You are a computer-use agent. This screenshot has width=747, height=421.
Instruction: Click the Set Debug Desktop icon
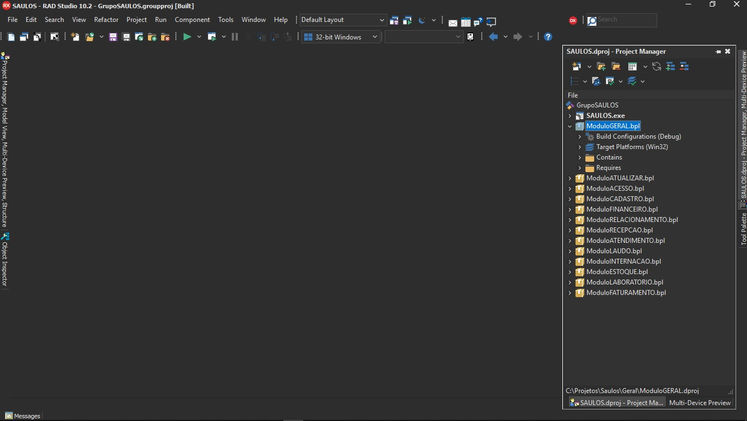tap(407, 20)
